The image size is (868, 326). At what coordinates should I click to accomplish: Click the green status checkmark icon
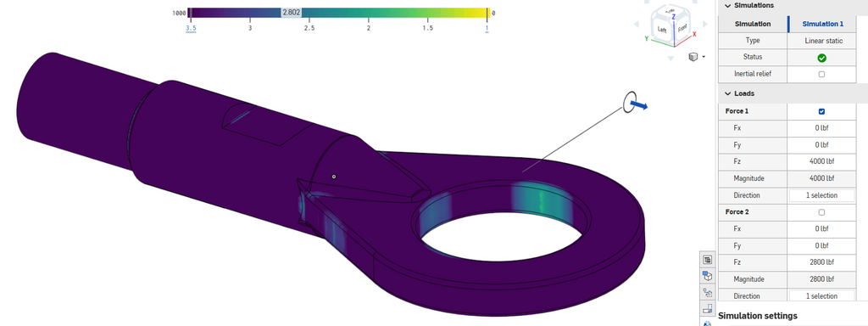point(821,58)
